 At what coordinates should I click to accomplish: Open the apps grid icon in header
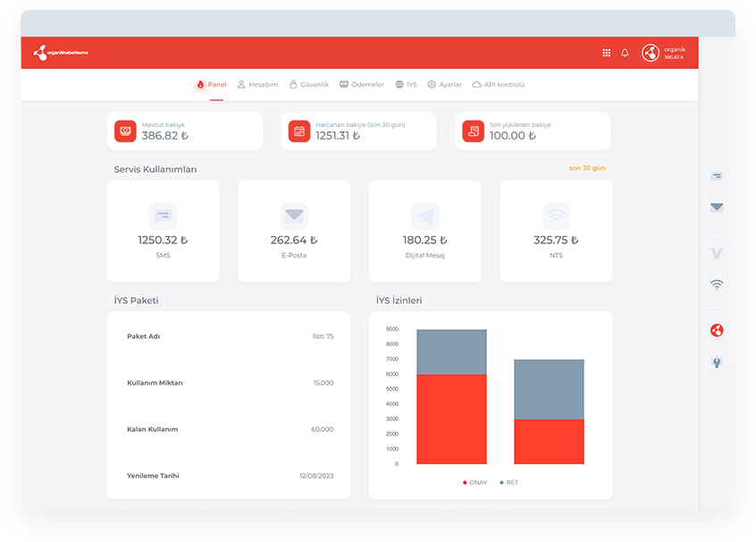click(607, 53)
